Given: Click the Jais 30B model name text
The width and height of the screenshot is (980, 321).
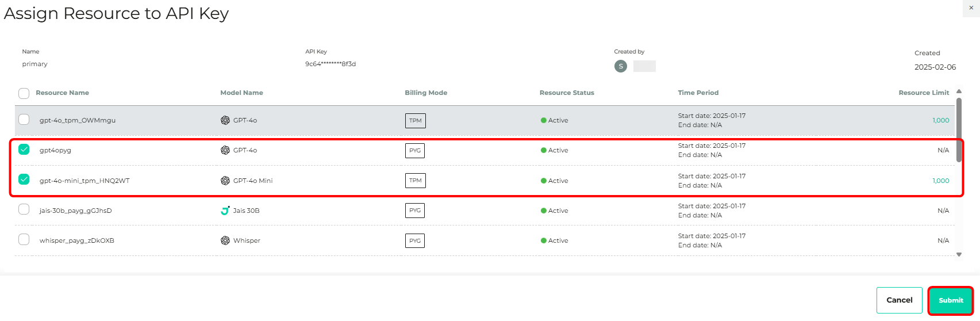Looking at the screenshot, I should [247, 211].
